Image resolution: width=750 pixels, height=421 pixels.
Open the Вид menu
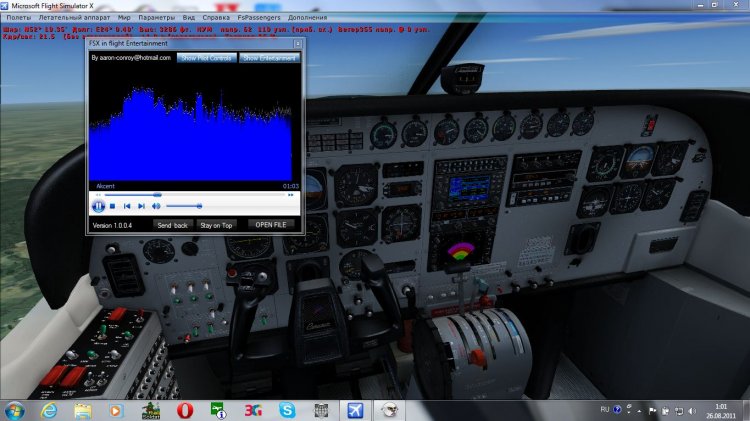[x=188, y=17]
